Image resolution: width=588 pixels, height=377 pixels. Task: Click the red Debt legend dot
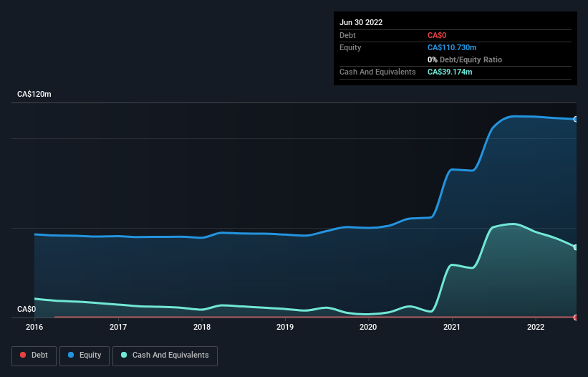[23, 355]
